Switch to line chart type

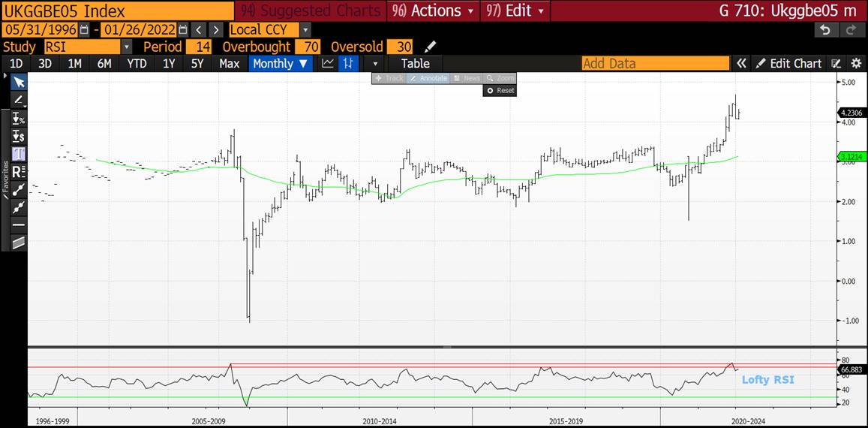coord(328,63)
